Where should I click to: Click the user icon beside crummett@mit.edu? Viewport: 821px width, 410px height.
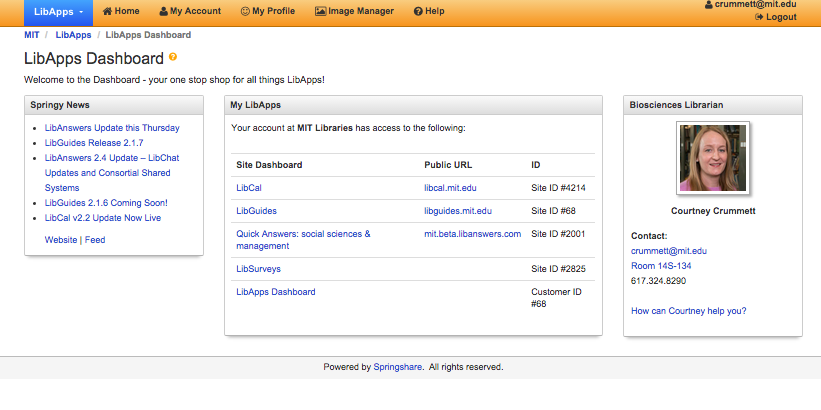709,5
